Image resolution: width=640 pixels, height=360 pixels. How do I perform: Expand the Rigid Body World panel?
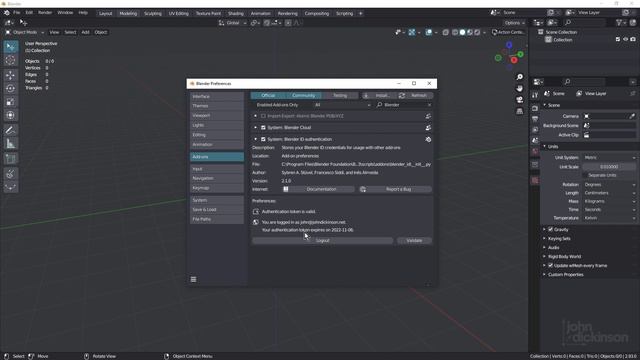click(564, 256)
